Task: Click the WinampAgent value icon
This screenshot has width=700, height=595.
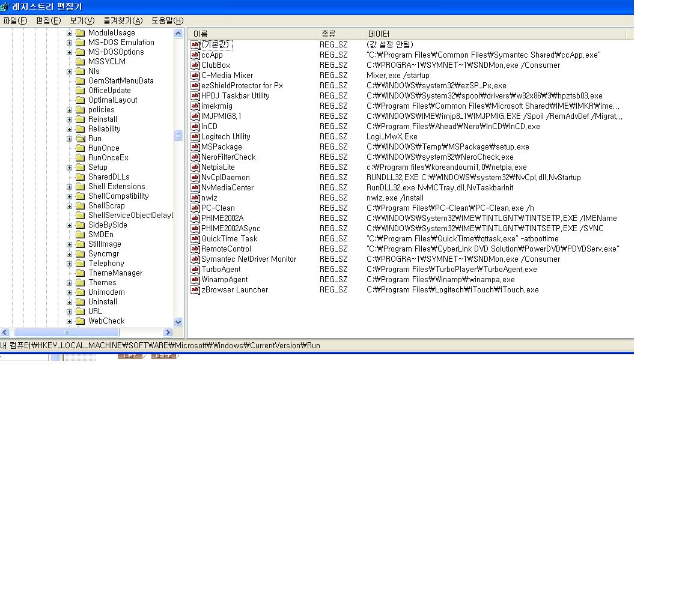Action: 195,280
